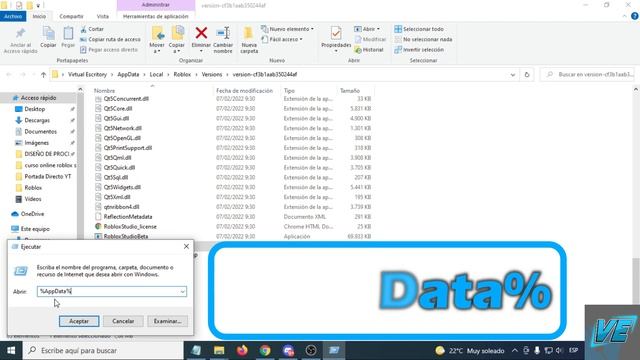The height and width of the screenshot is (360, 640).
Task: Click Cortar scissors command
Action: pos(92,29)
